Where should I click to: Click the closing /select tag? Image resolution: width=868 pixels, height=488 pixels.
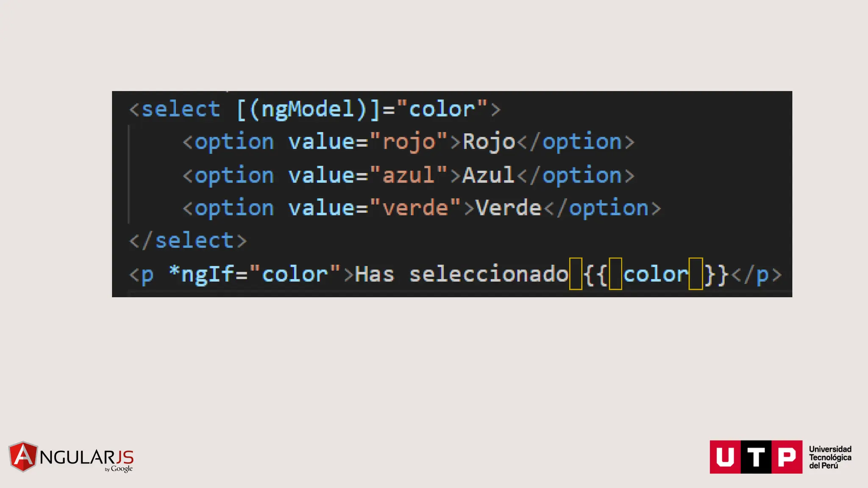point(188,241)
